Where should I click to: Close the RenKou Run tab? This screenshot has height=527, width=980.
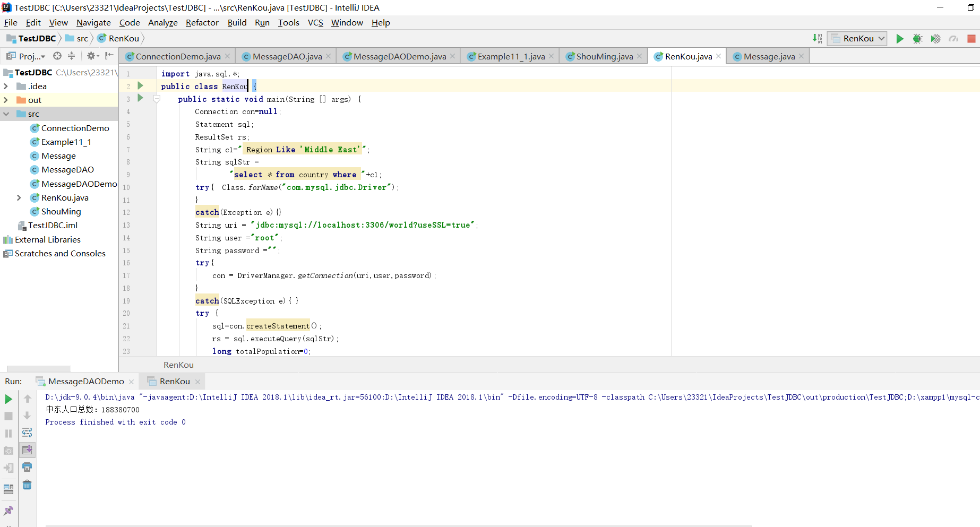point(197,382)
